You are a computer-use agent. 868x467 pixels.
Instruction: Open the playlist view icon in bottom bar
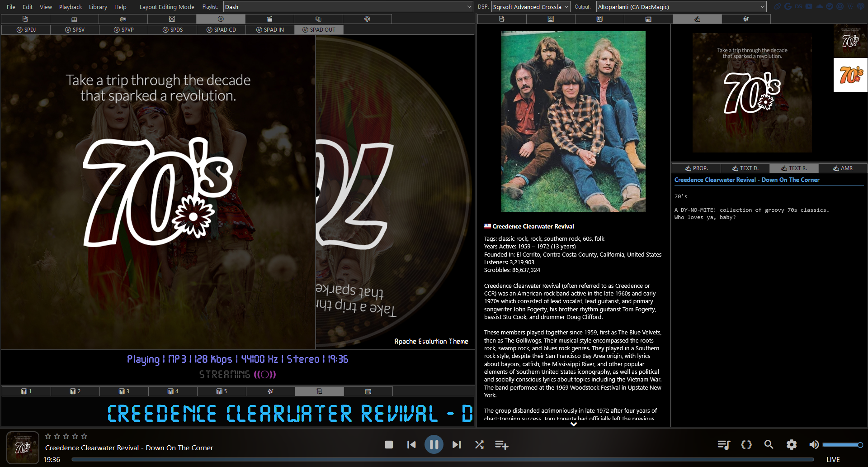[x=724, y=445]
